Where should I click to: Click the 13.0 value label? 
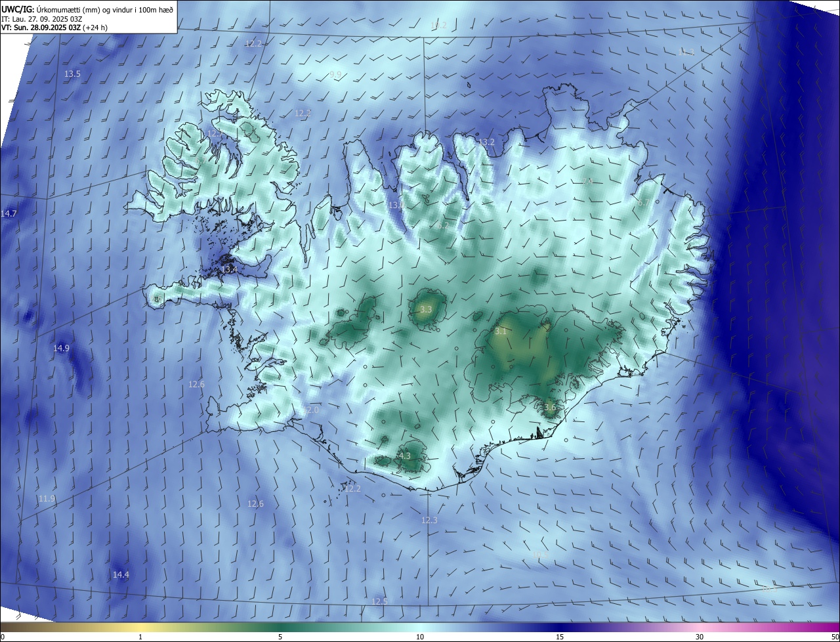(396, 205)
